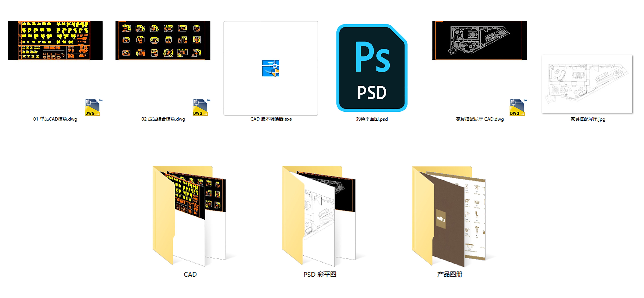Click the DWG badge on 02 成品组合模块
Screen dimensions: 644x298
tap(201, 107)
